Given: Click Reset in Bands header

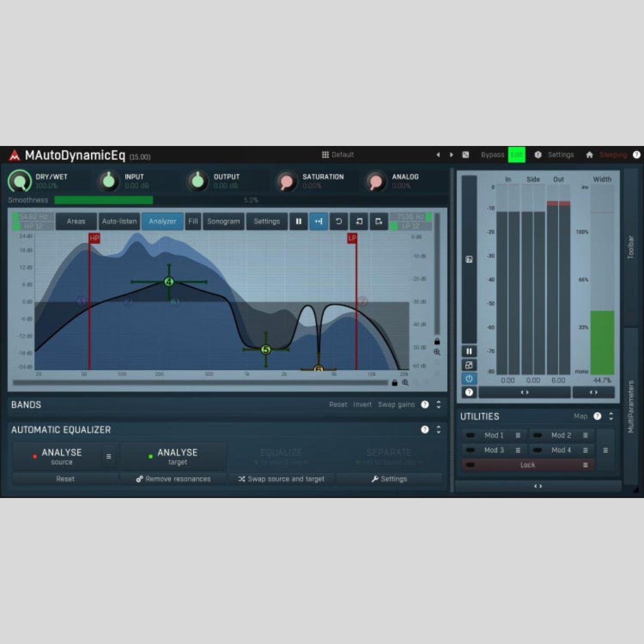Looking at the screenshot, I should click(338, 405).
